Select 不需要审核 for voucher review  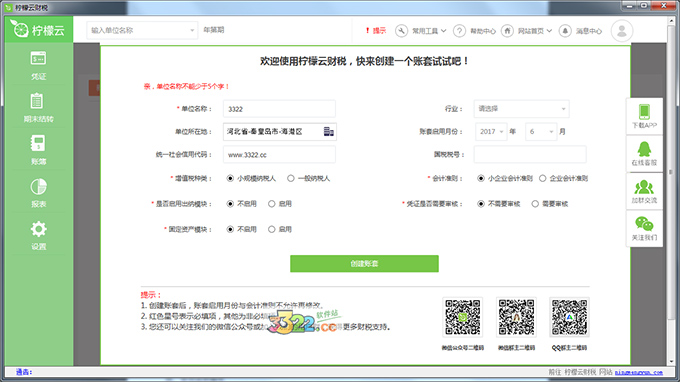481,204
